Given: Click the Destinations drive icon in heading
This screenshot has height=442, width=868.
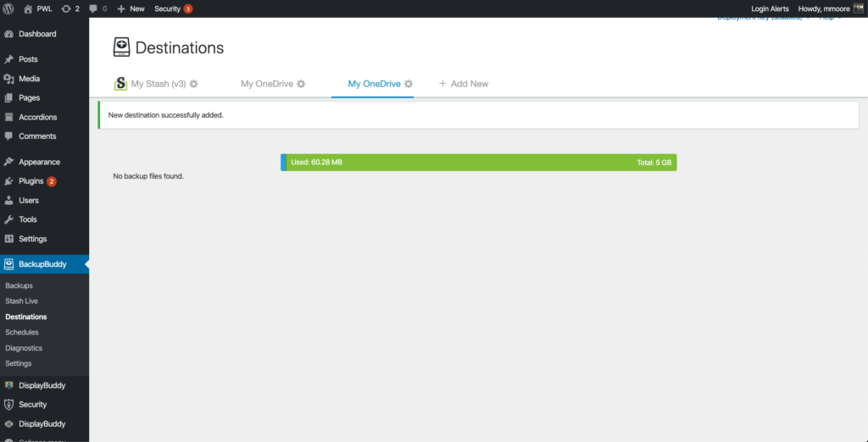Looking at the screenshot, I should 121,47.
